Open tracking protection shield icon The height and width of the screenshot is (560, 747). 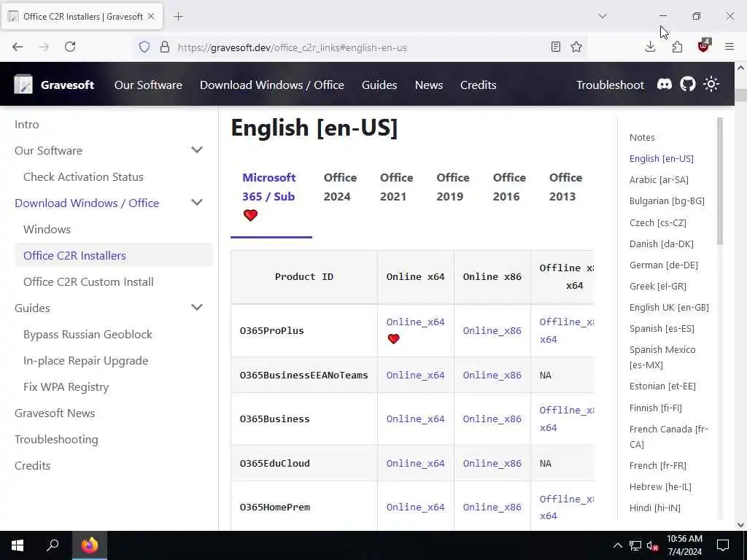[144, 47]
